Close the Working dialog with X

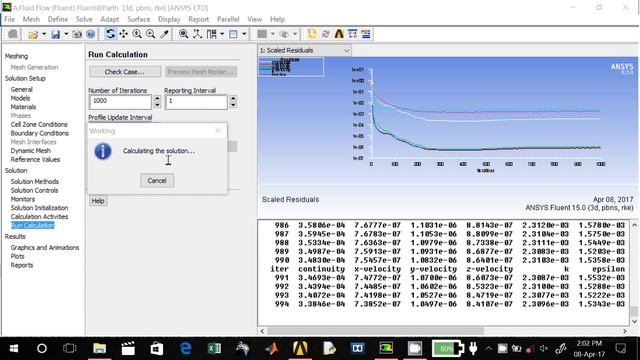coord(218,130)
